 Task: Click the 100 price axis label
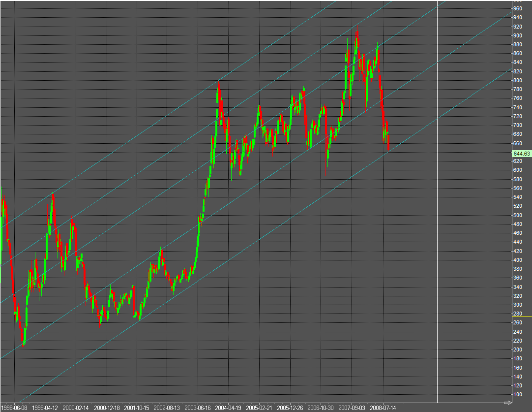point(518,394)
